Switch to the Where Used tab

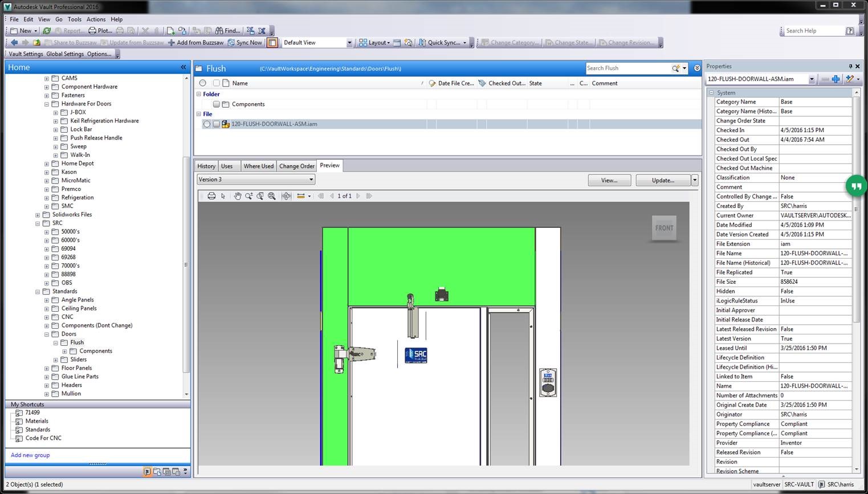[258, 165]
